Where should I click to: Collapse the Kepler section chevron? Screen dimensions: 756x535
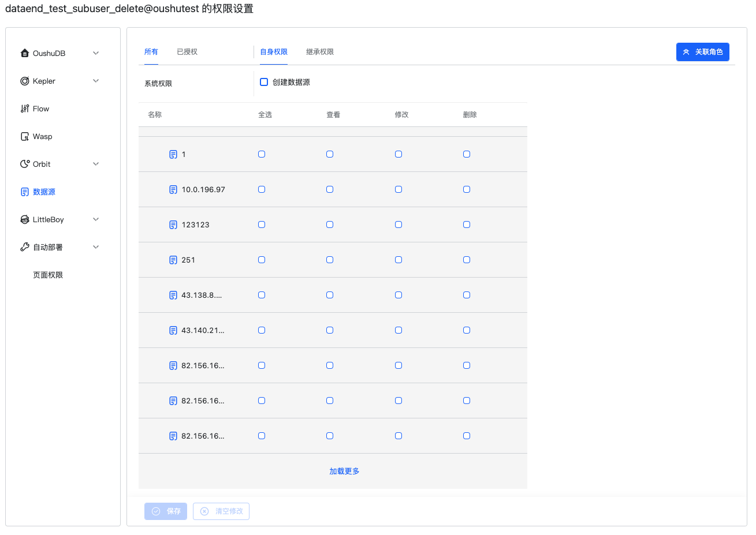[x=96, y=80]
